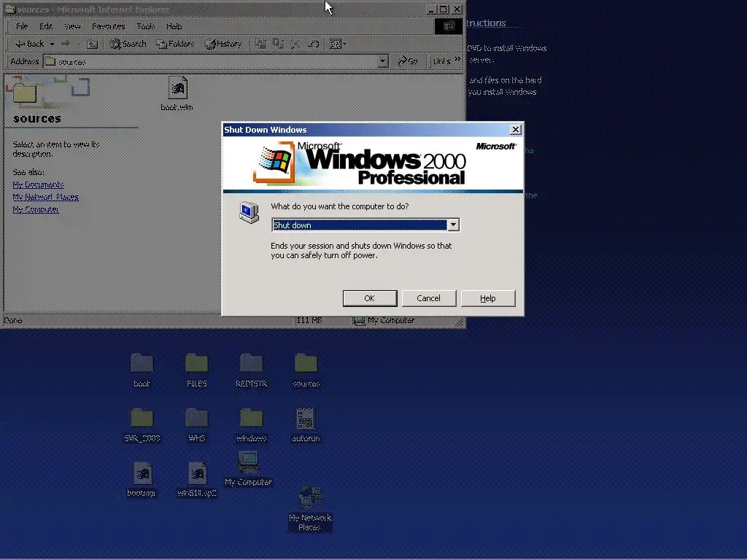Open the Tools menu in sources window

[x=146, y=26]
